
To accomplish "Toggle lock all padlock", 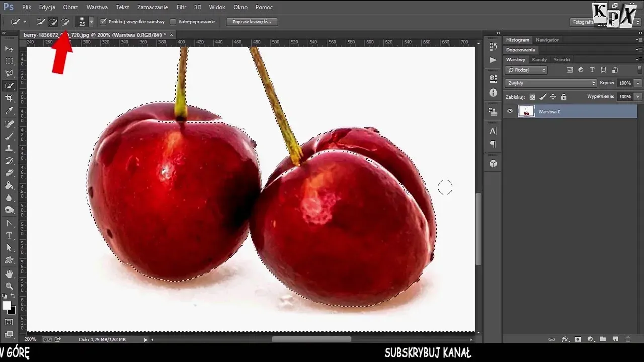I will pos(563,97).
